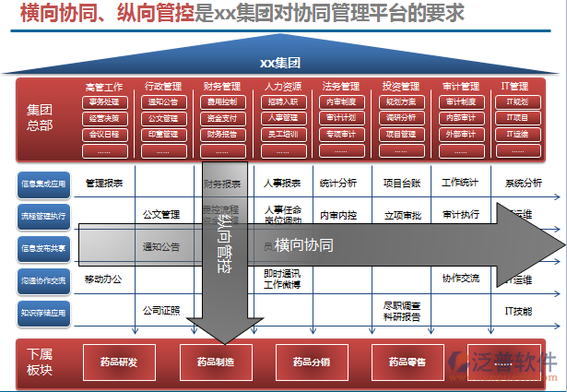Click the 内审制度 box
The width and height of the screenshot is (567, 392).
[342, 102]
